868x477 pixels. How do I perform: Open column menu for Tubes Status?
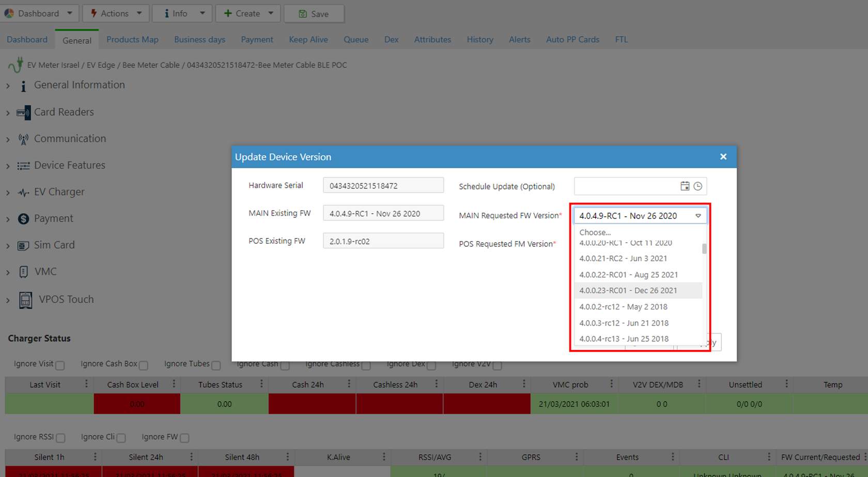click(261, 384)
